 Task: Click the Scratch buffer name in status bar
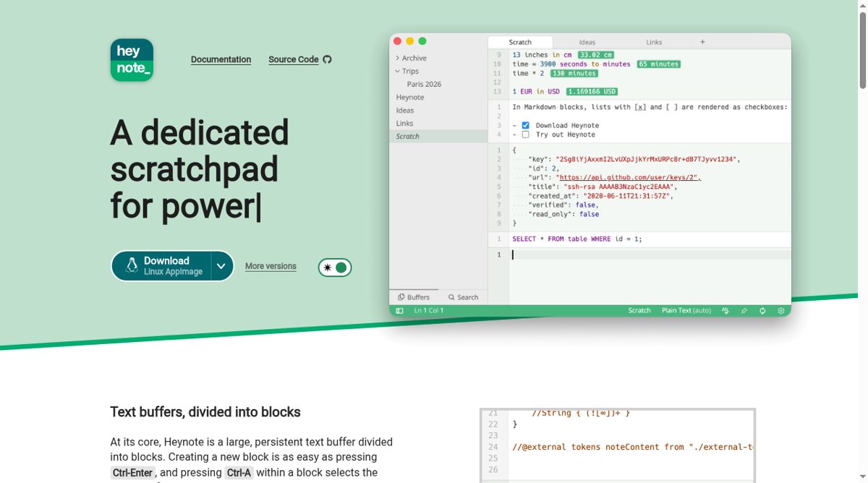tap(639, 310)
